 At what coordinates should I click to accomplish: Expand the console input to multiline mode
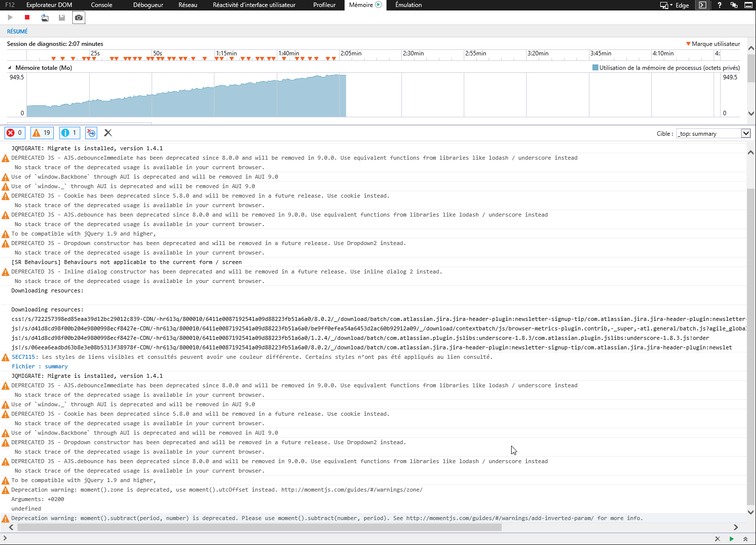746,539
